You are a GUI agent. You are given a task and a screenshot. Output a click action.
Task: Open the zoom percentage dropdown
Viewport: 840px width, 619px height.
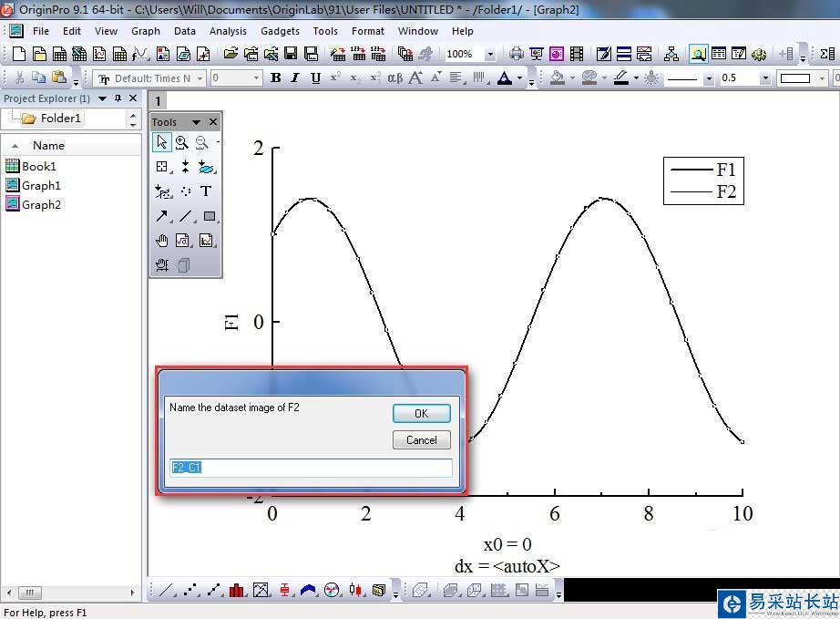coord(489,54)
